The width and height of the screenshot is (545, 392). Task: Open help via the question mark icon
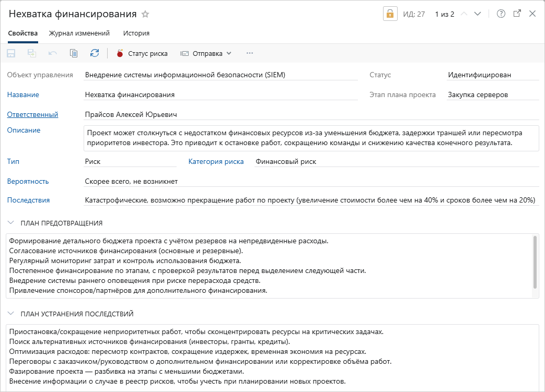[x=501, y=14]
